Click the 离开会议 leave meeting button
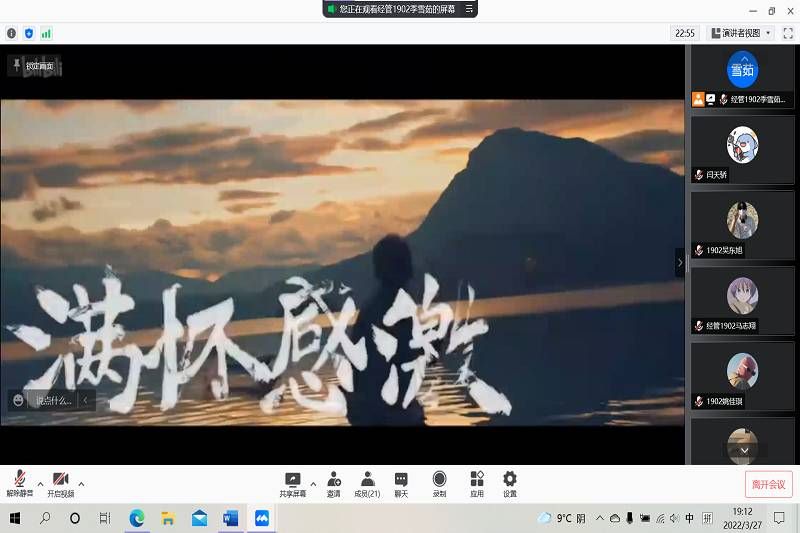The image size is (800, 533). click(768, 484)
